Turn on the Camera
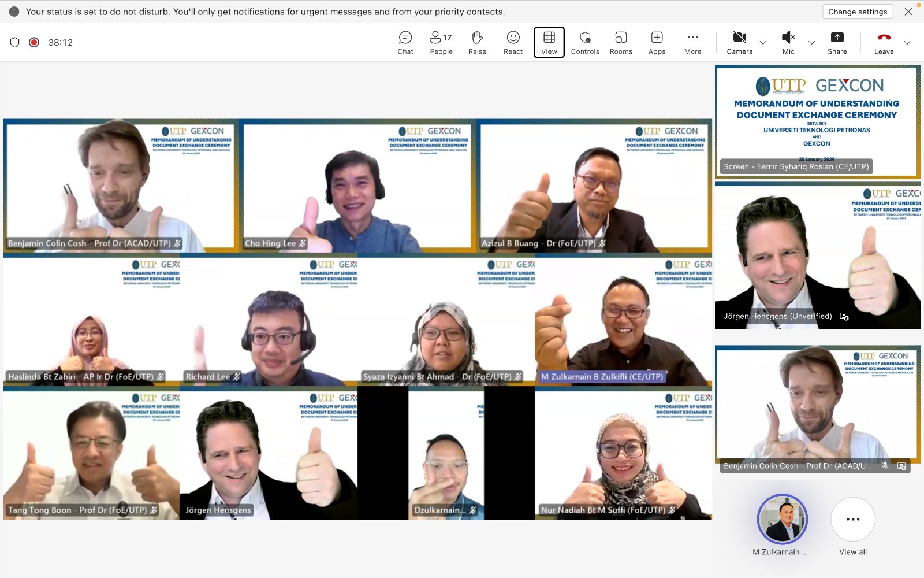The image size is (924, 578). [739, 43]
